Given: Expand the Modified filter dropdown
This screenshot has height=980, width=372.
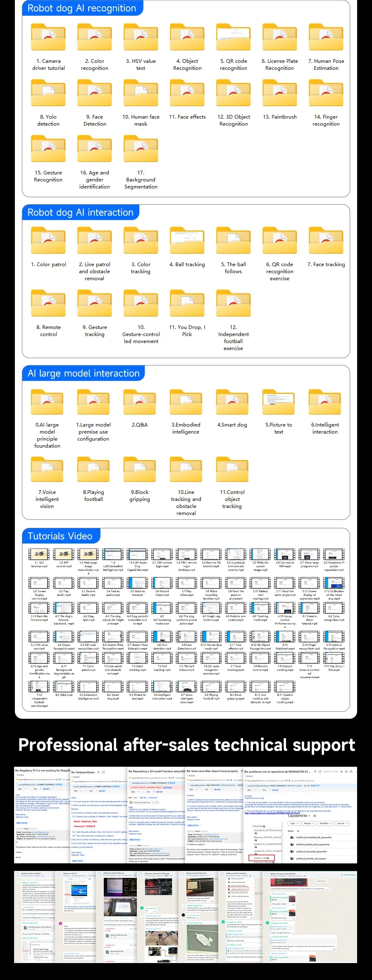Looking at the screenshot, I should 325,823.
